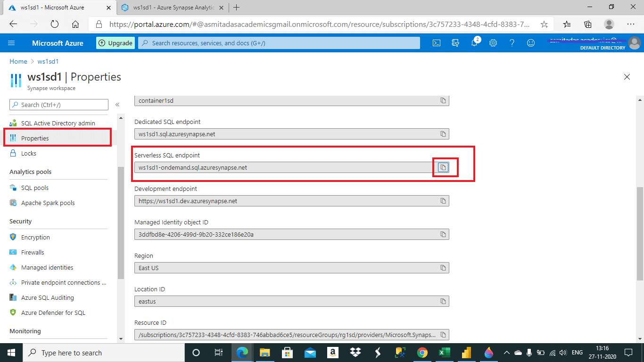
Task: Copy the Location ID eastus
Action: pos(443,301)
